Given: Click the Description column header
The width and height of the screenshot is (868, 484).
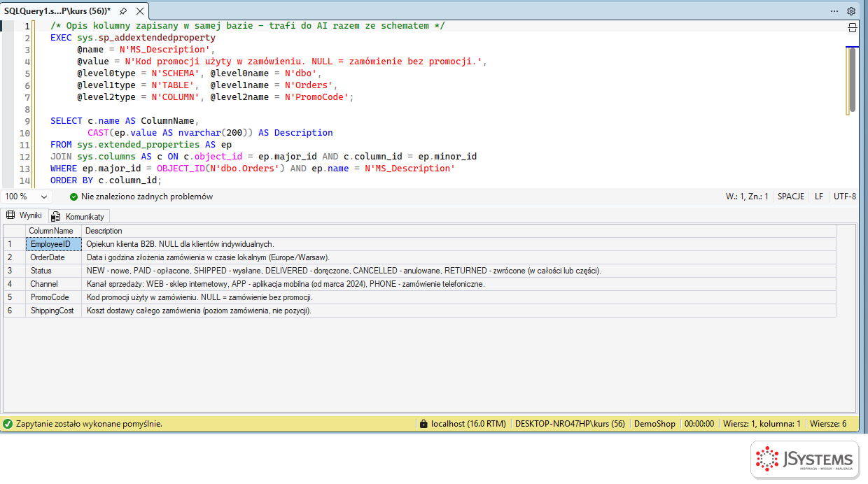Looking at the screenshot, I should tap(459, 231).
